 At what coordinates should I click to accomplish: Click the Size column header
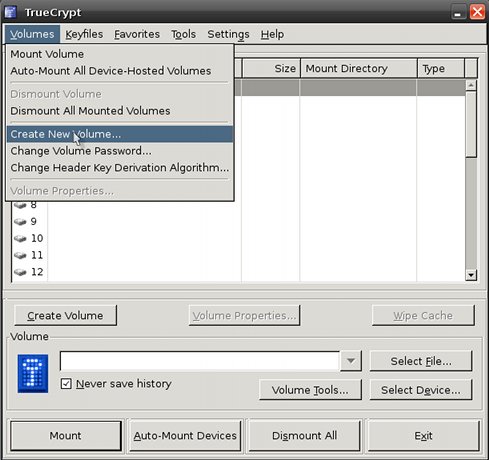point(271,68)
